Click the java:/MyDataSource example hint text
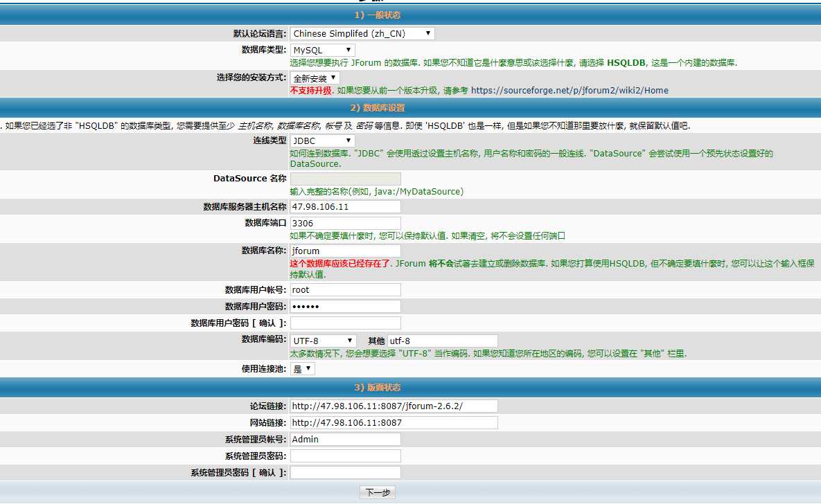The image size is (821, 504). 418,192
